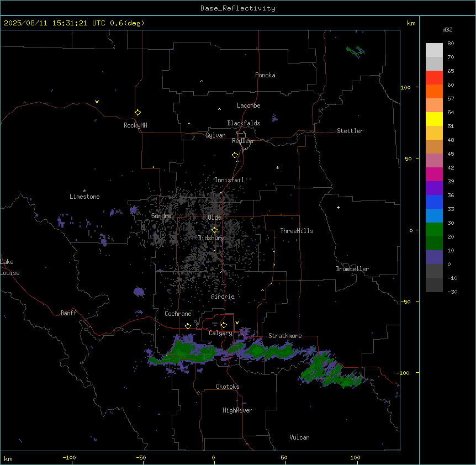476x465 pixels.
Task: Click the dBZ legend heading
Action: (x=447, y=29)
